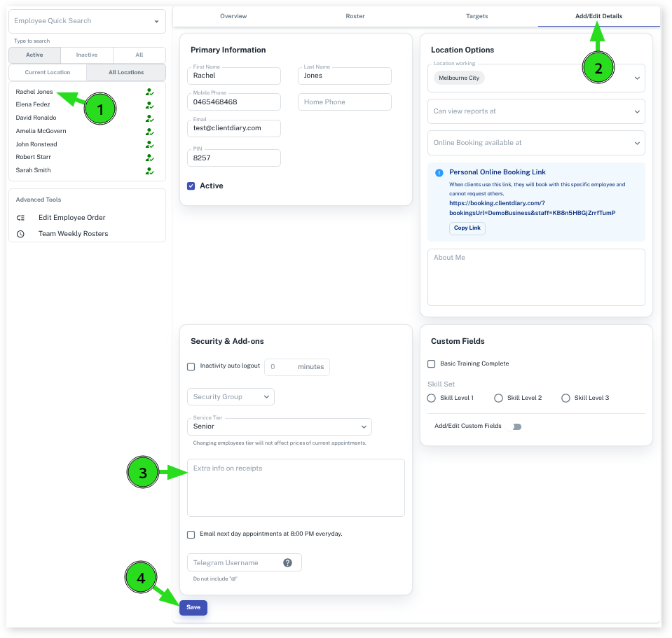Click the status icon next to Rachel Jones
Image resolution: width=672 pixels, height=638 pixels.
pyautogui.click(x=149, y=92)
